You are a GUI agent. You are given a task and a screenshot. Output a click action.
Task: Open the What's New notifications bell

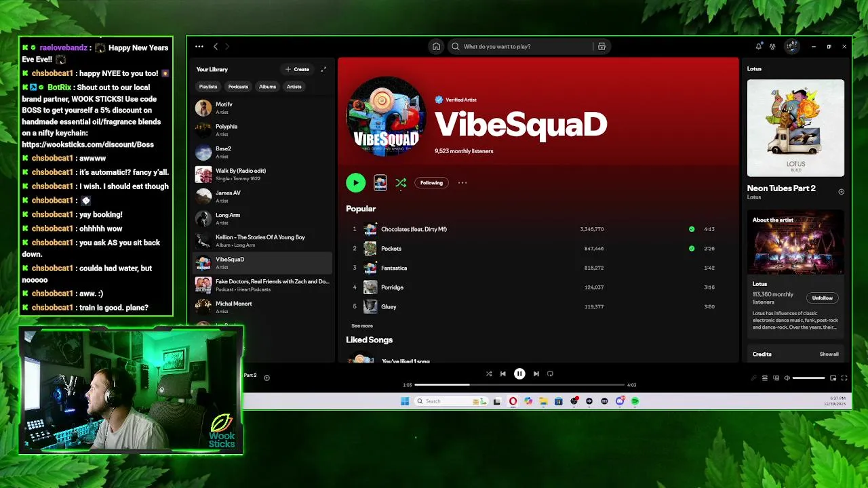[758, 47]
